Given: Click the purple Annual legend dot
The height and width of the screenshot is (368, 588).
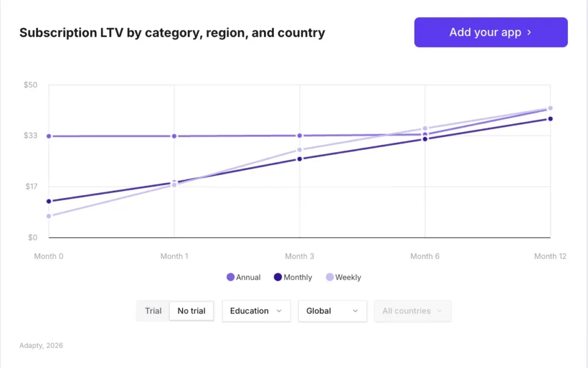Looking at the screenshot, I should pos(230,277).
